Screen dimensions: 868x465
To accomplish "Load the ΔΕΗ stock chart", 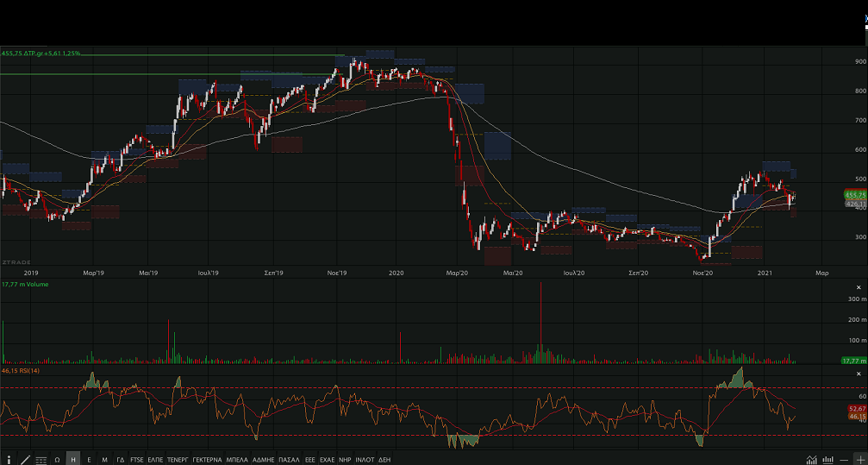I will pos(384,459).
